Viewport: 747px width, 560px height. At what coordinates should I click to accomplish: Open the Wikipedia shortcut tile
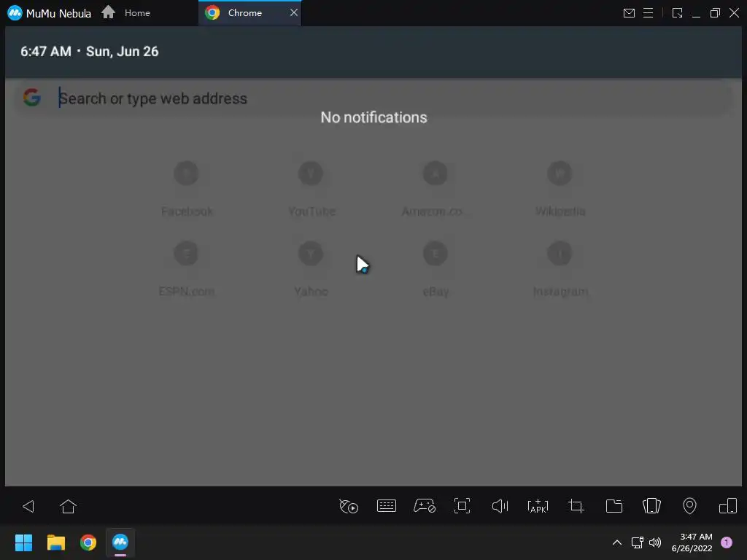coord(560,189)
